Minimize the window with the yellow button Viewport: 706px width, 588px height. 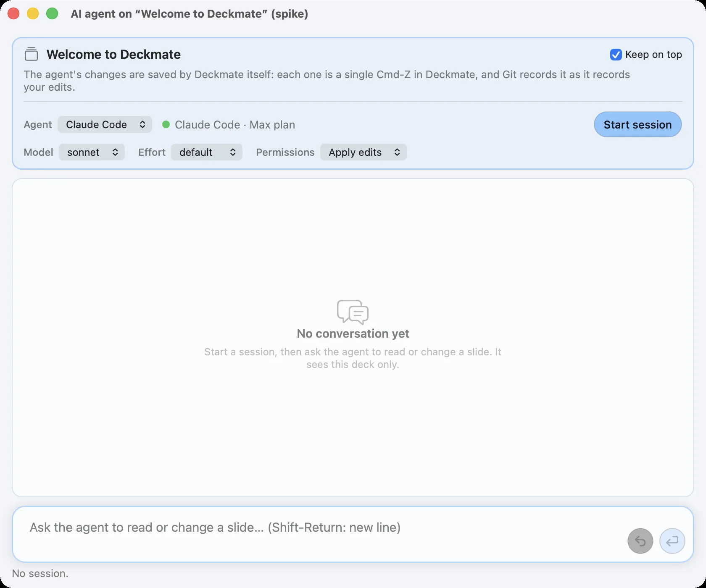tap(33, 13)
